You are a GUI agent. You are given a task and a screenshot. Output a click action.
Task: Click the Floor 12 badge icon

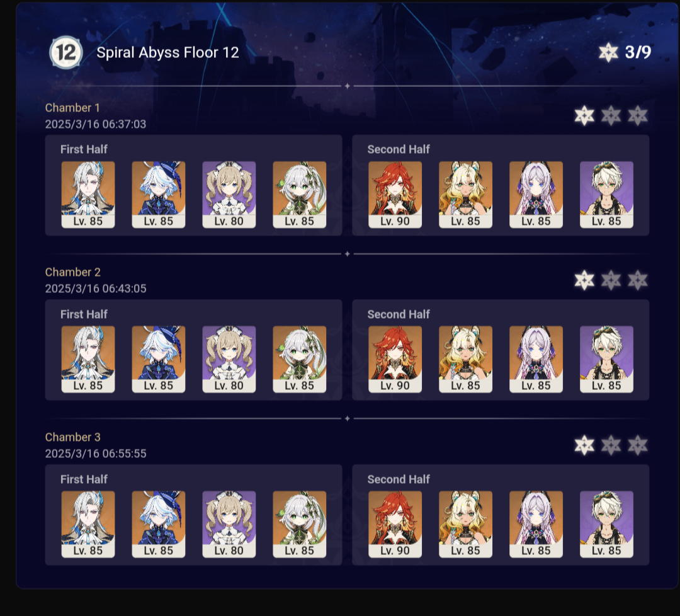tap(65, 52)
